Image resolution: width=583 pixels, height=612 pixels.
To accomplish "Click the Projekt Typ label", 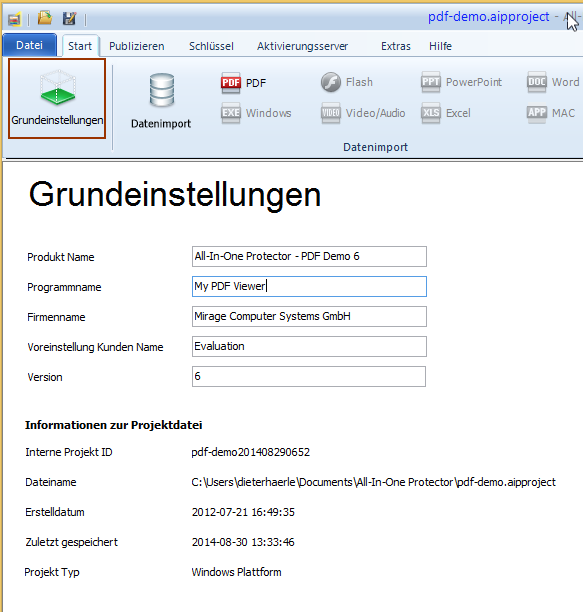I will tap(52, 572).
